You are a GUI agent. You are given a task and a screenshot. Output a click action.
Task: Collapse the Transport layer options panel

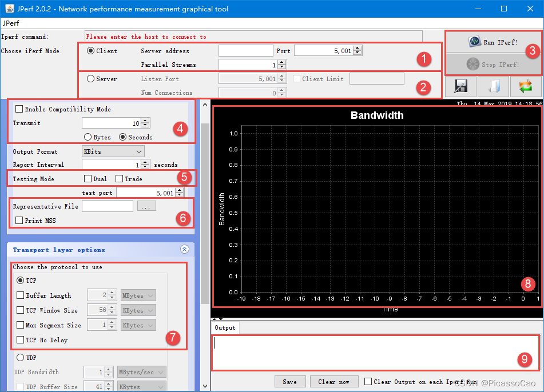(x=184, y=250)
